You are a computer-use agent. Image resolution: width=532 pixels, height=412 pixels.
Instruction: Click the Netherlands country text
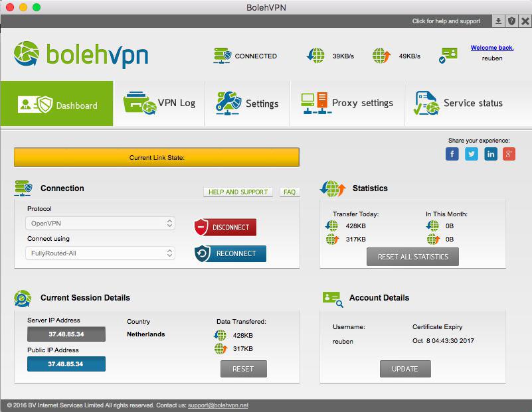146,334
